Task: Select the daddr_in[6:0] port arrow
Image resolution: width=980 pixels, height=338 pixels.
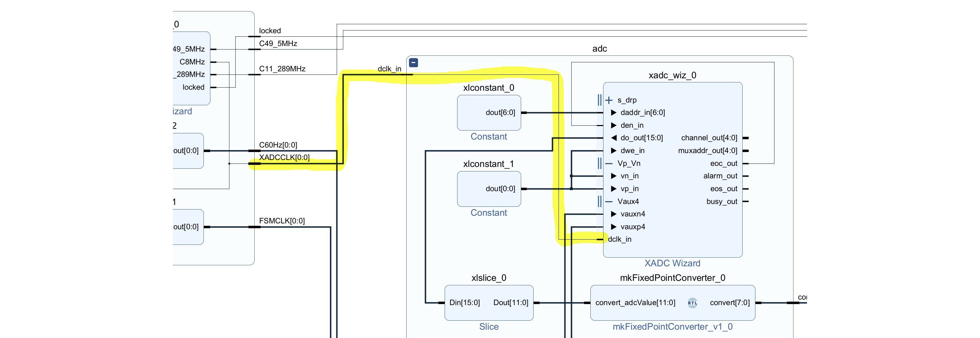Action: click(x=613, y=113)
